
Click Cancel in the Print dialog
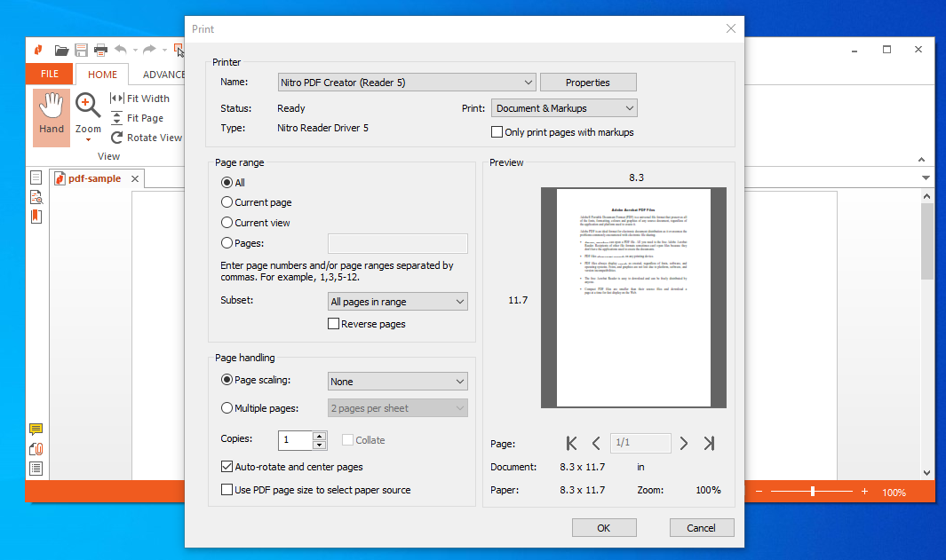point(702,527)
